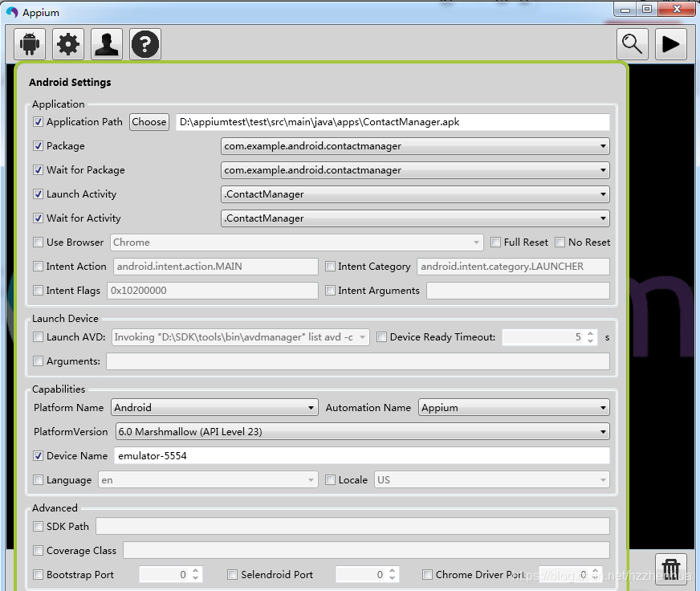Enable the Intent Flags checkbox
Viewport: 700px width, 591px height.
click(x=39, y=291)
